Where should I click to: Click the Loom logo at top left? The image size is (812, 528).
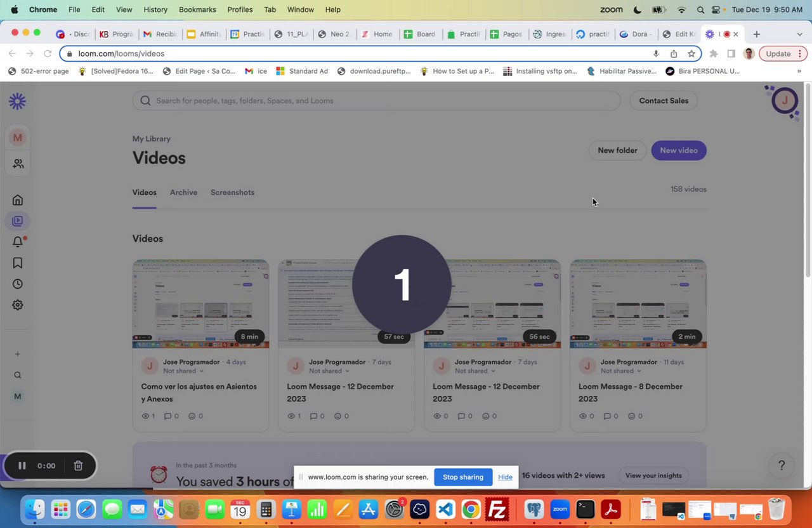[18, 101]
